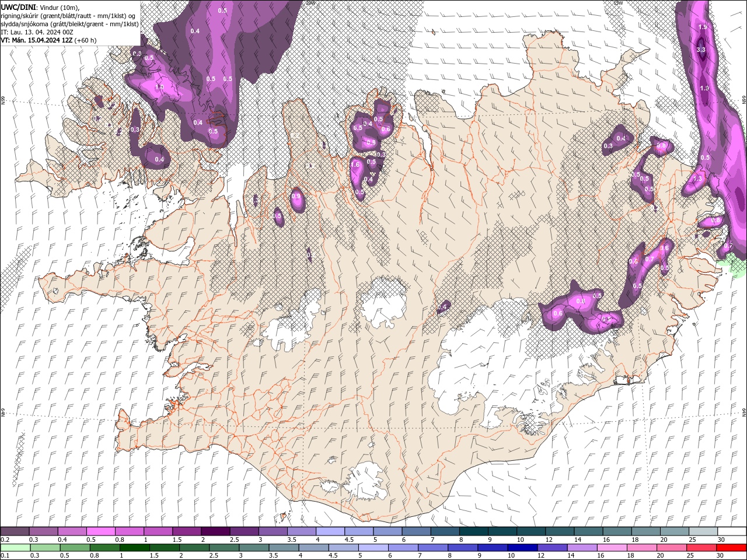
Task: Click the upper legend swatch starting at 6
Action: coord(416,531)
